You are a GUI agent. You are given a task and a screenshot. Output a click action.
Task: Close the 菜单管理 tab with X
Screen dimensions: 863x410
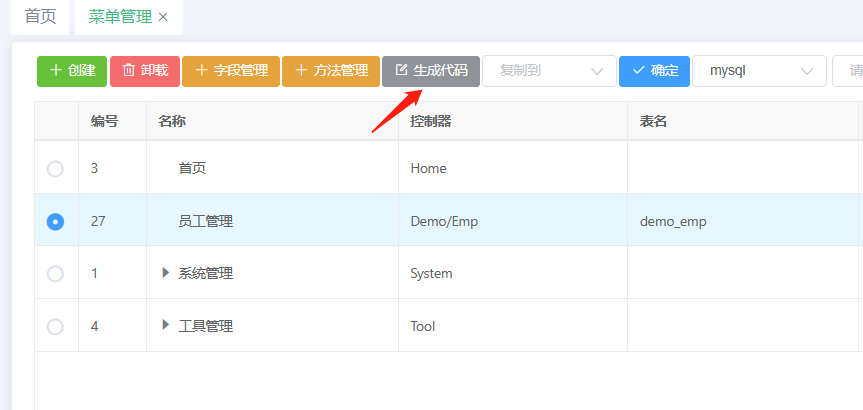point(164,17)
